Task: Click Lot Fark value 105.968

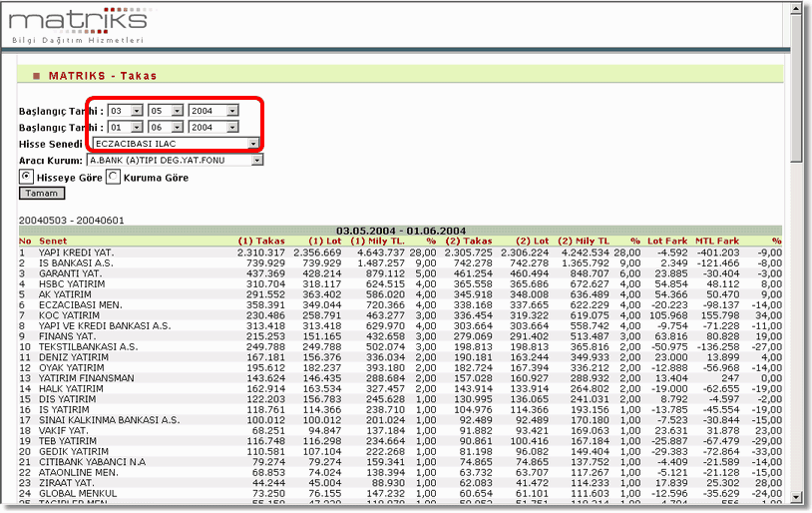Action: [x=668, y=315]
